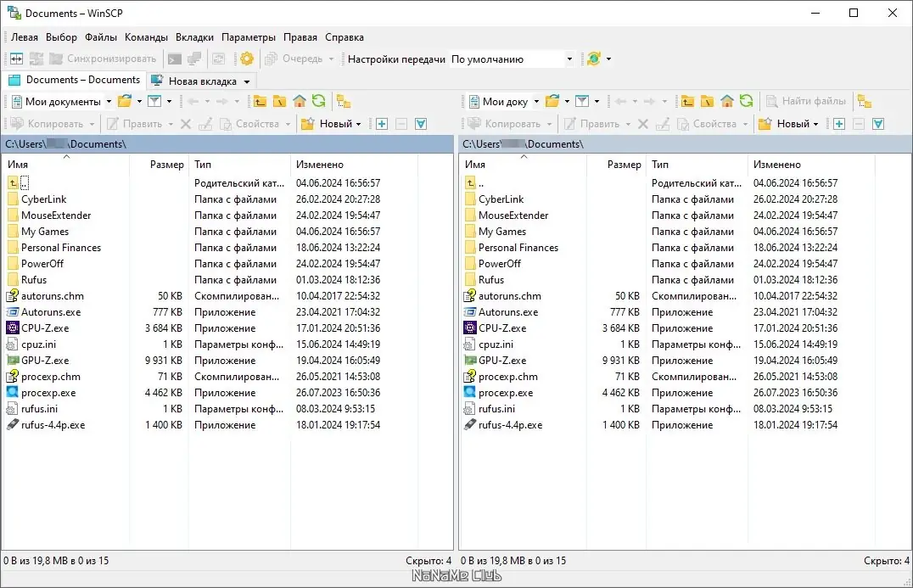The height and width of the screenshot is (588, 913).
Task: Go to root directory in left panel
Action: pos(279,101)
